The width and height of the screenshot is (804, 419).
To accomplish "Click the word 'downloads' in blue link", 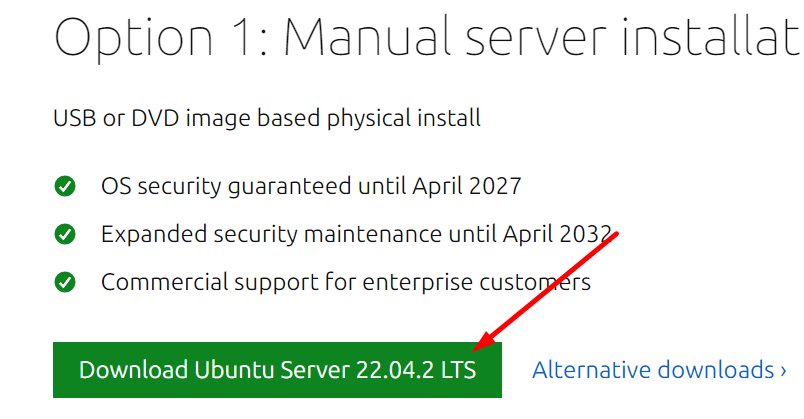I will pyautogui.click(x=716, y=370).
